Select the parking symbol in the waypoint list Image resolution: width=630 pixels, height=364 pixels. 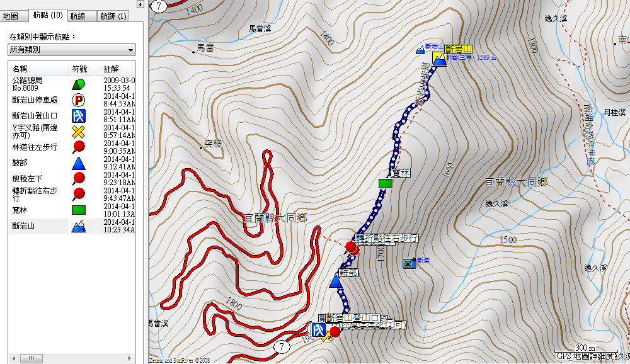point(78,100)
